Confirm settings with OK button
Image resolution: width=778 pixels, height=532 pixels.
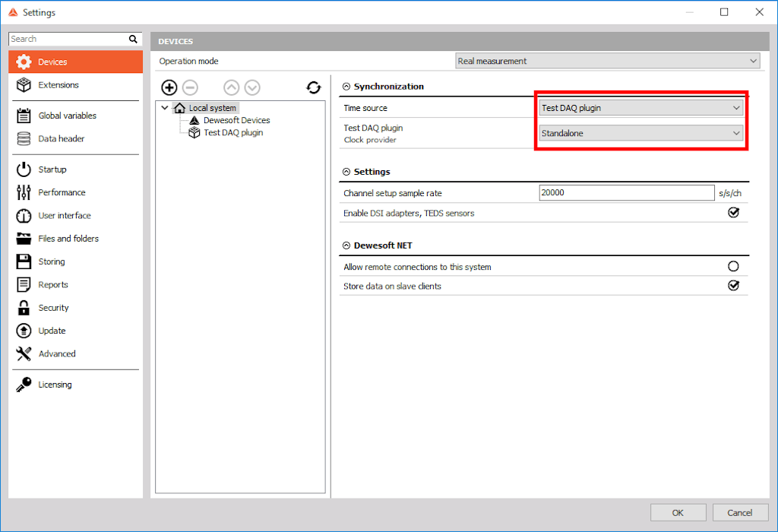click(x=678, y=513)
